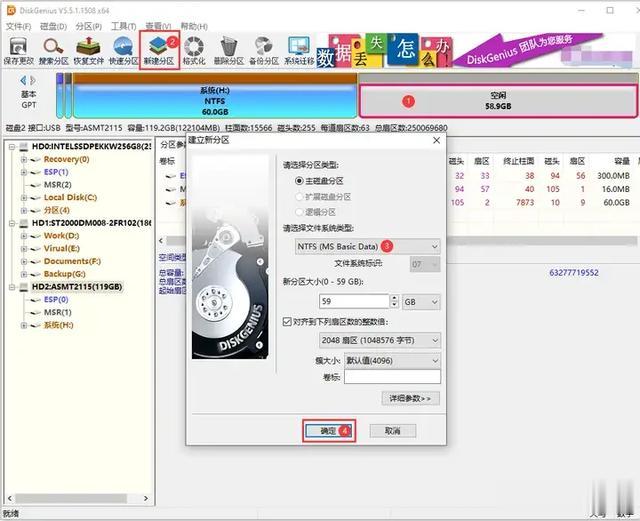The image size is (640, 521).
Task: Click the partition list left scroll arrow
Action: click(x=161, y=240)
